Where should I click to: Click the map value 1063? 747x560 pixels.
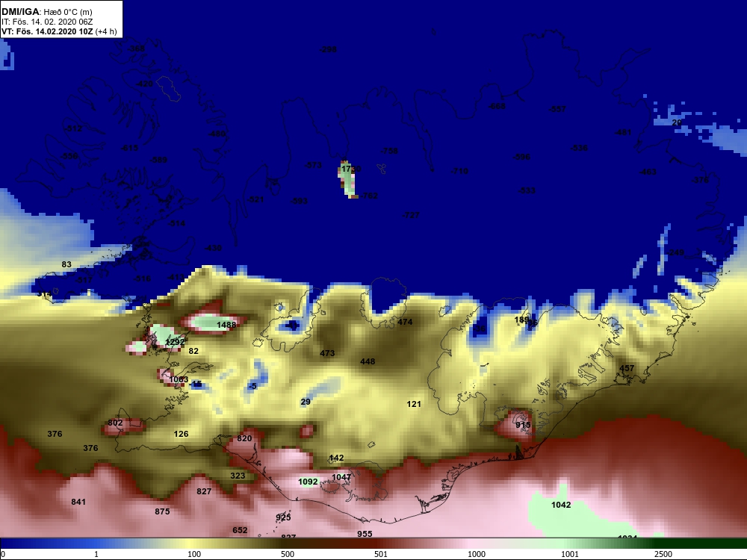(179, 379)
